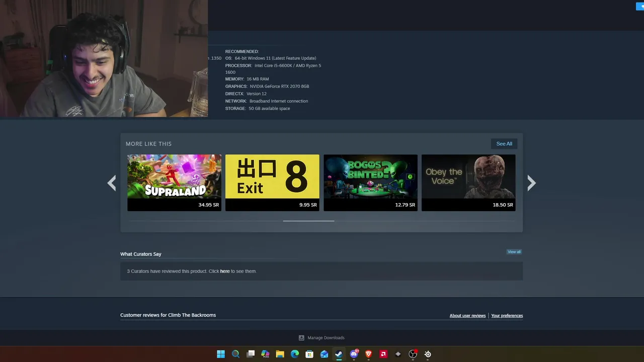Click Manage Downloads text
The width and height of the screenshot is (644, 362).
click(326, 338)
